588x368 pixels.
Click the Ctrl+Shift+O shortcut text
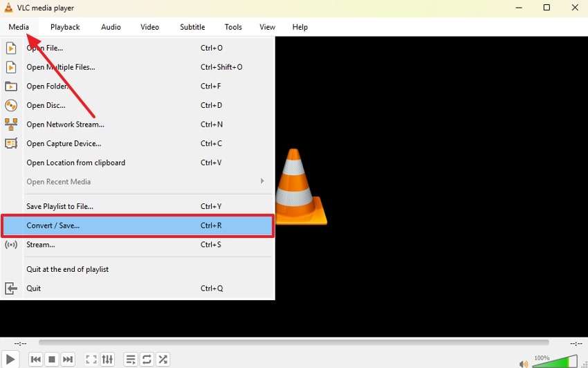(x=221, y=67)
